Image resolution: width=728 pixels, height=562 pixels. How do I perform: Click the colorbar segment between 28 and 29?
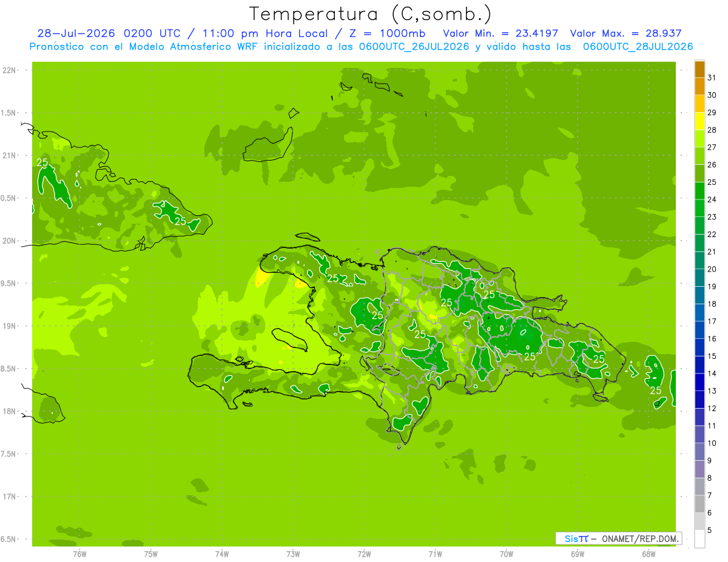point(699,122)
